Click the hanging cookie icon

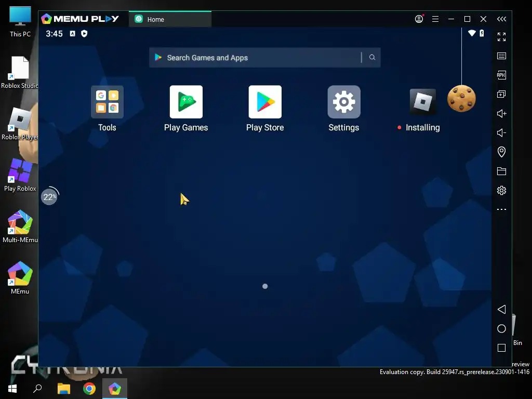pyautogui.click(x=461, y=98)
